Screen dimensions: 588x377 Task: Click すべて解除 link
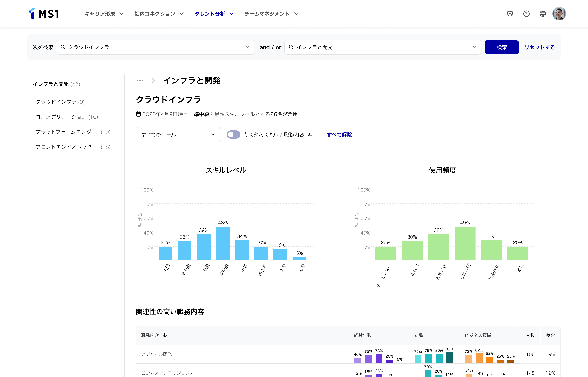click(x=340, y=135)
